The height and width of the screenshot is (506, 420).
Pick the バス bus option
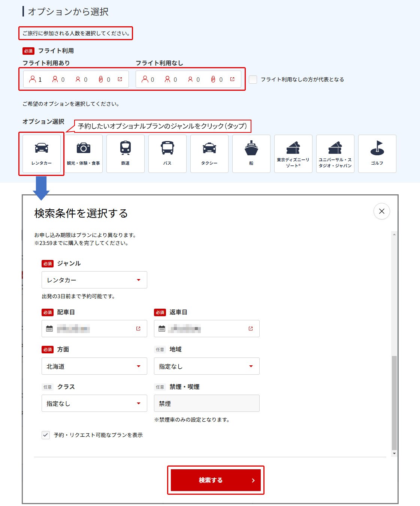pyautogui.click(x=167, y=153)
